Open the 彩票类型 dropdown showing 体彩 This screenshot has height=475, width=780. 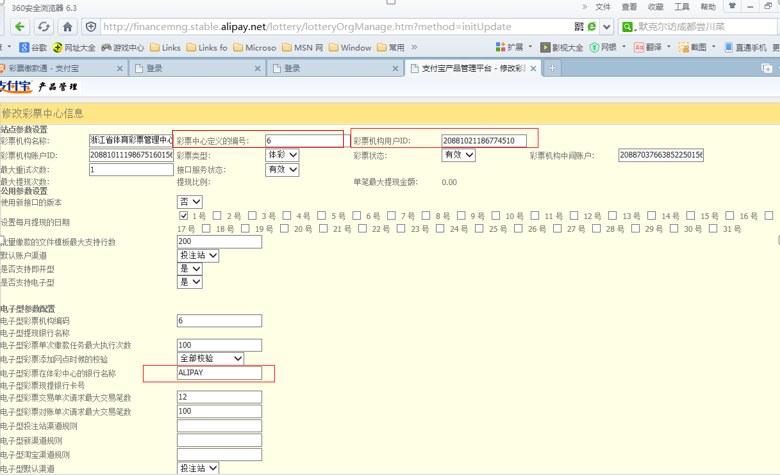pyautogui.click(x=282, y=155)
